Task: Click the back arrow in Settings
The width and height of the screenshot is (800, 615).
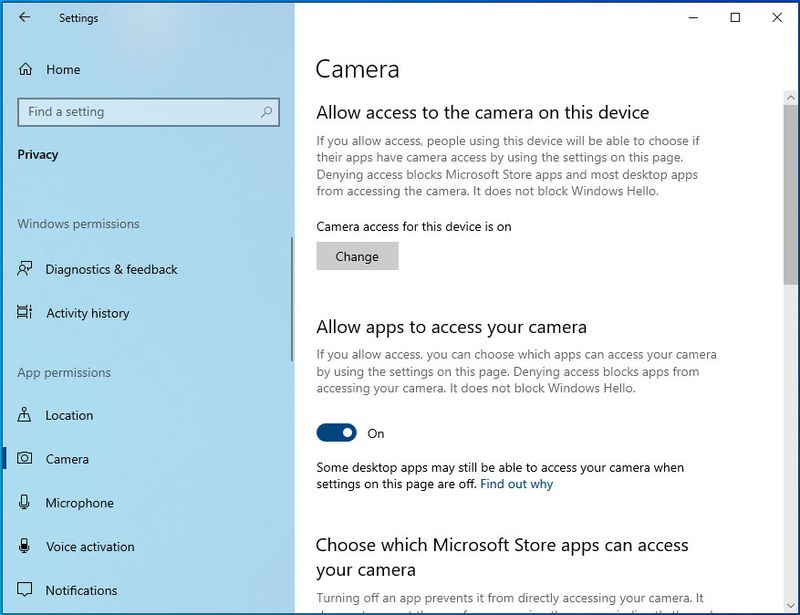Action: 24,17
